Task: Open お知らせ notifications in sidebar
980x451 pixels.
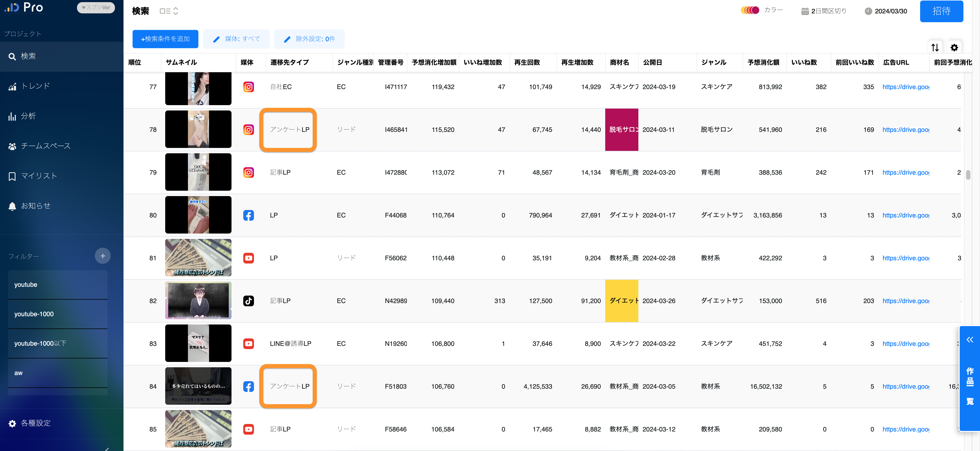Action: click(35, 206)
